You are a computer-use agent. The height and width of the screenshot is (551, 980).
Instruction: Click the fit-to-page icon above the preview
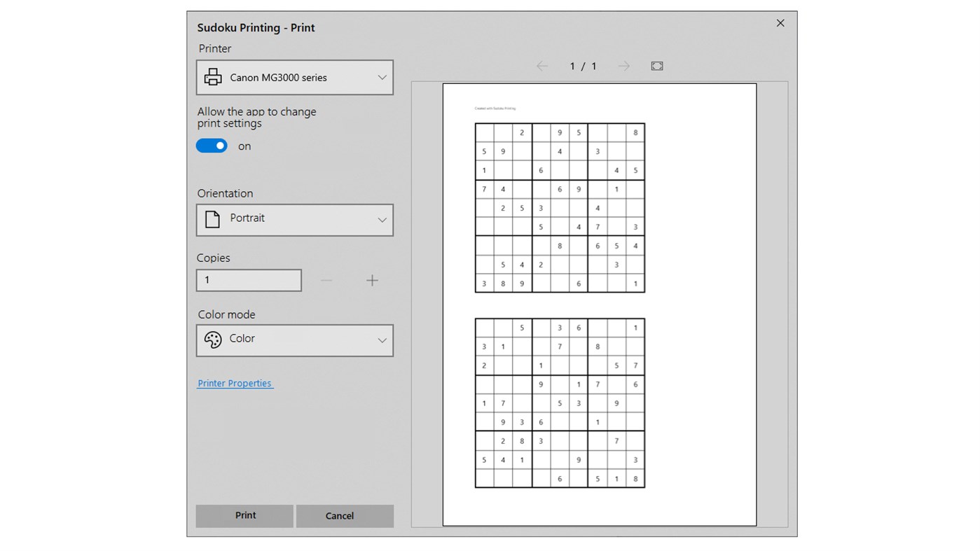click(656, 65)
